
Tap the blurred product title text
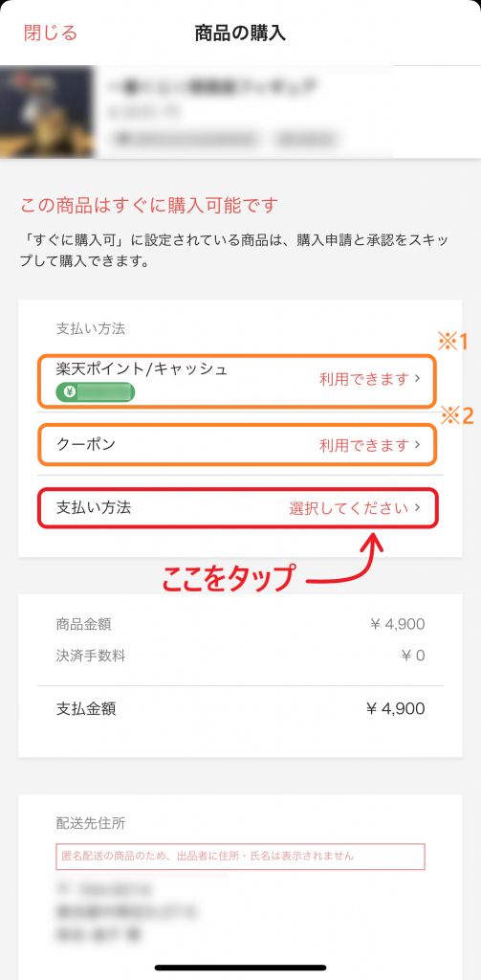212,85
